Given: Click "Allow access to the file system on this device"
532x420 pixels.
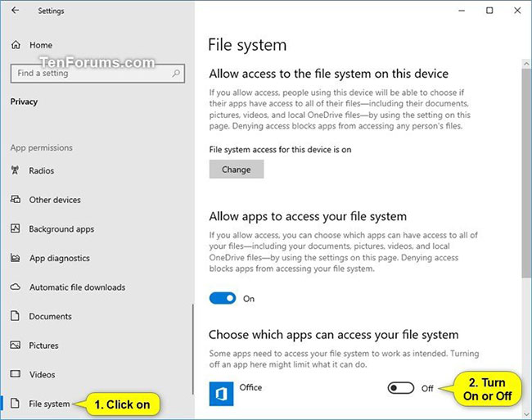Looking at the screenshot, I should [x=329, y=74].
